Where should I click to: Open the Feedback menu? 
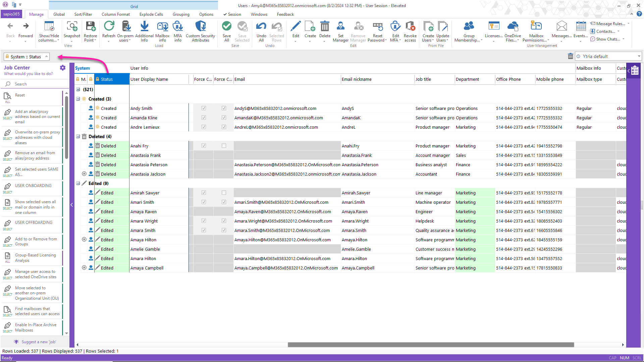(285, 14)
